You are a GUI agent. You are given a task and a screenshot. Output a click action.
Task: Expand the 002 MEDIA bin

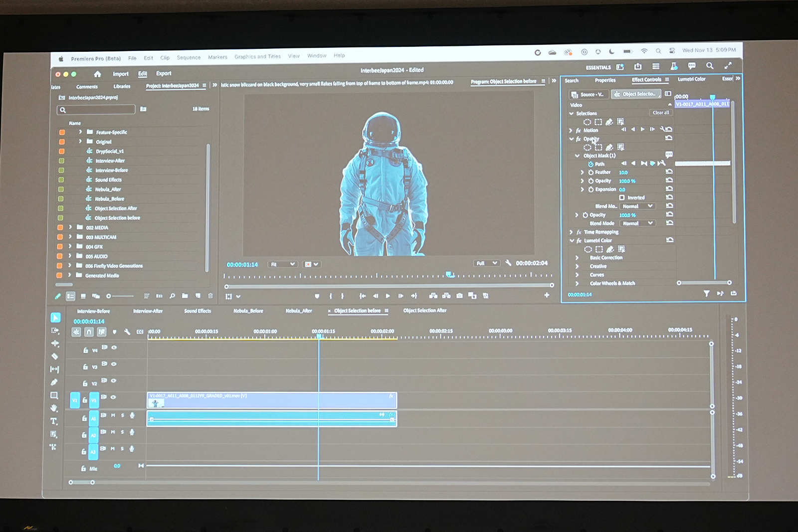70,227
